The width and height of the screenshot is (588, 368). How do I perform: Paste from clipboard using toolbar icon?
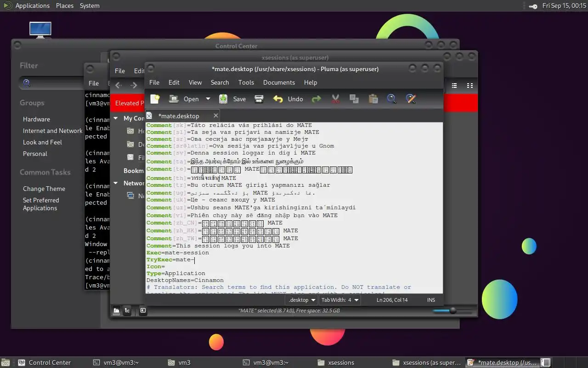(x=373, y=99)
